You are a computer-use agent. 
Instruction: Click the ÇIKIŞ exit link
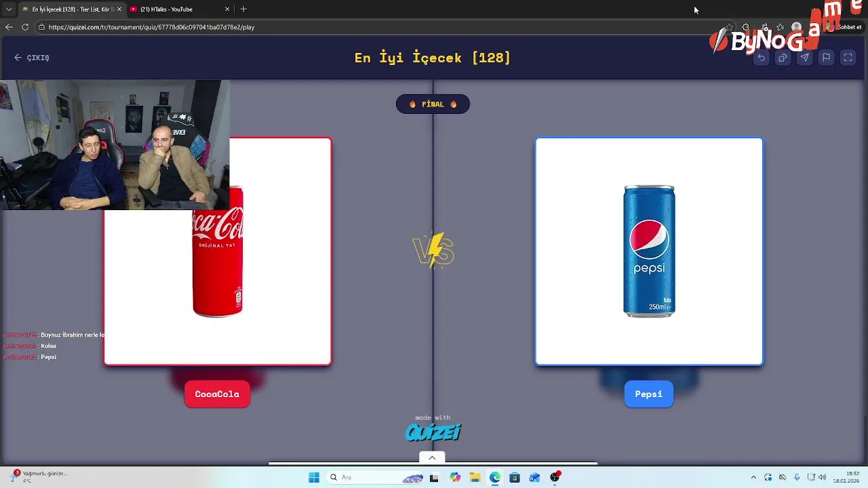click(x=32, y=58)
